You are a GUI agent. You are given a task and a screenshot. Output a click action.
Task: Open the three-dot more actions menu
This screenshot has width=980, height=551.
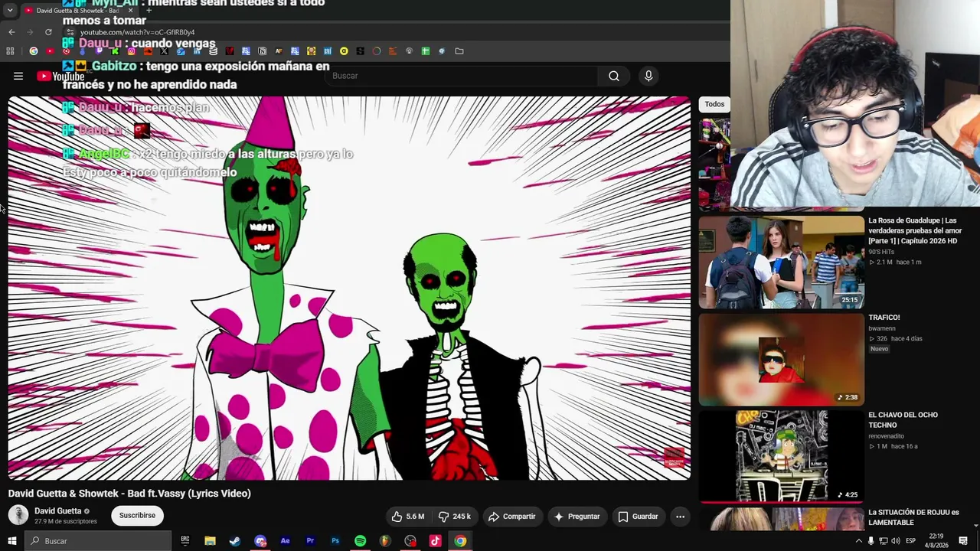tap(680, 517)
